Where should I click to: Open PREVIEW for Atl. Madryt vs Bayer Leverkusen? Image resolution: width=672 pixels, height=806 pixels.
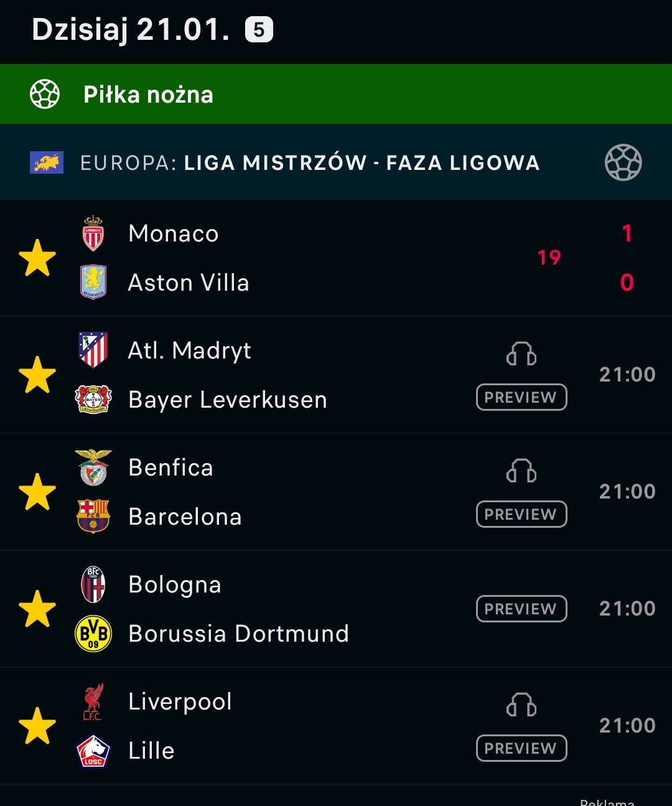pyautogui.click(x=521, y=397)
